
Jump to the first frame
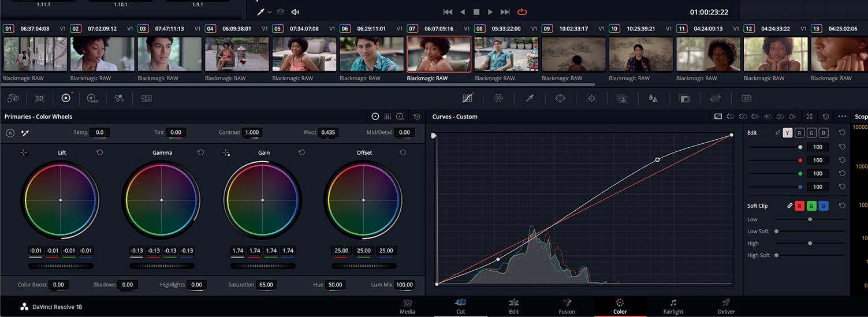448,12
